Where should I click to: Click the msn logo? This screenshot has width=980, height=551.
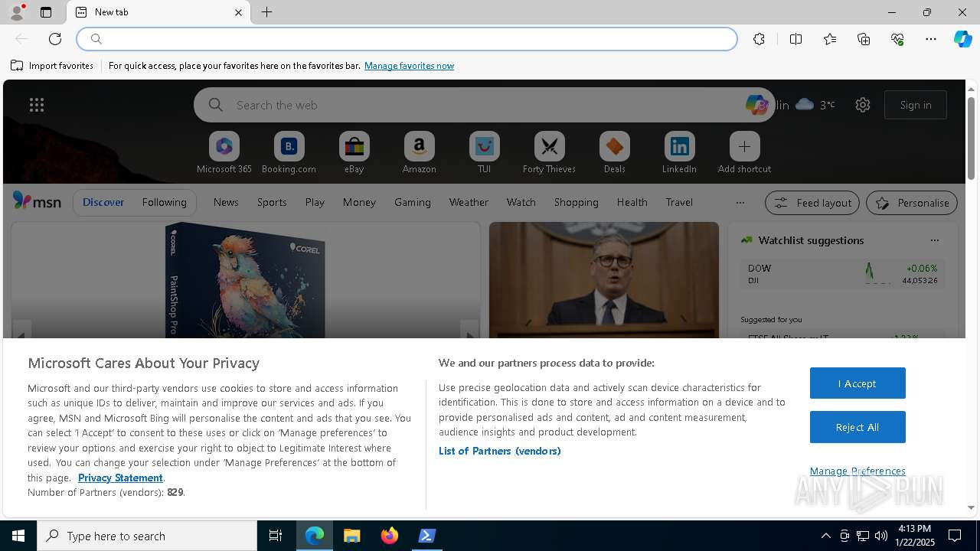(x=37, y=201)
